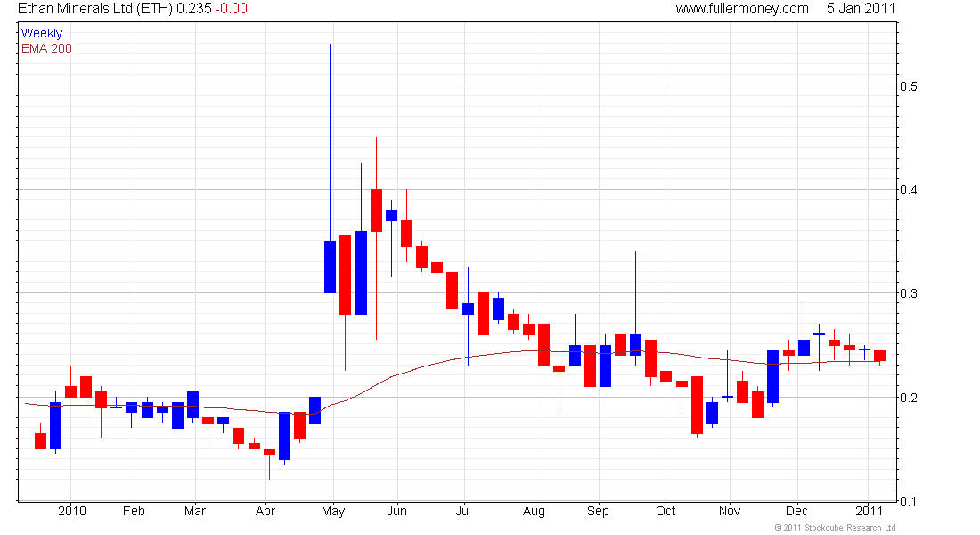Viewport: 980px width, 535px height.
Task: Open the www.fullermoney.com link text
Action: [742, 9]
